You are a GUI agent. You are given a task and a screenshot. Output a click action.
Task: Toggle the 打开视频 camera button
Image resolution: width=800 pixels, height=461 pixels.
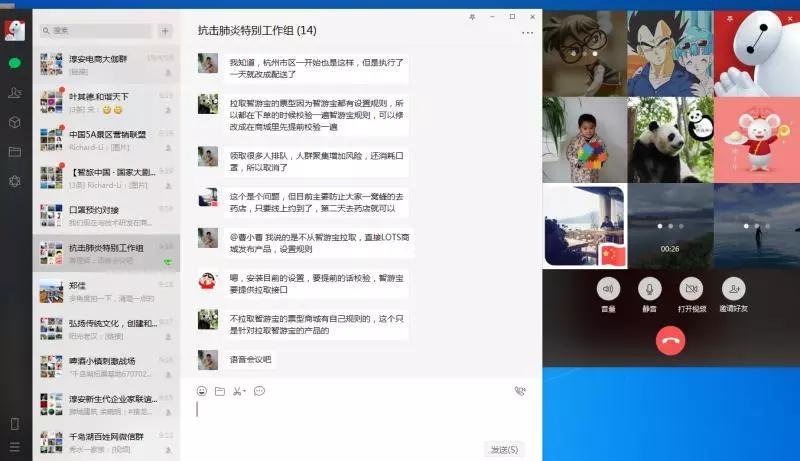click(691, 289)
